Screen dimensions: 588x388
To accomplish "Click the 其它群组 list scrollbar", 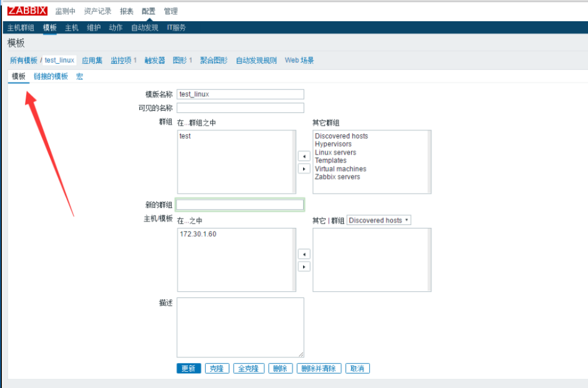I will 429,162.
